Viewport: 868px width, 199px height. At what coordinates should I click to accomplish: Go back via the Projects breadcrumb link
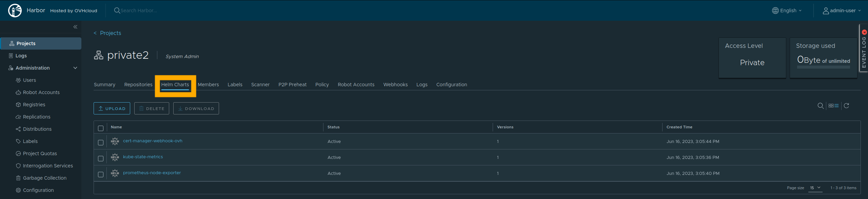(x=111, y=33)
